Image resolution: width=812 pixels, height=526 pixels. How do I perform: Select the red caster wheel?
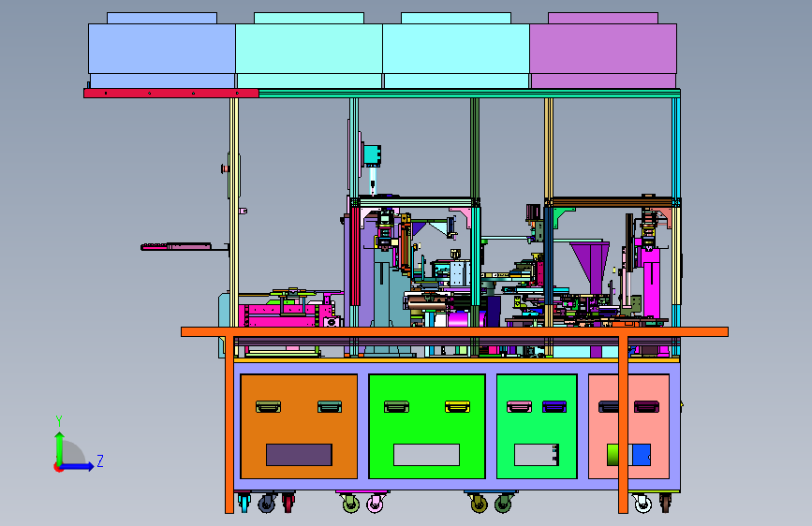point(288,503)
